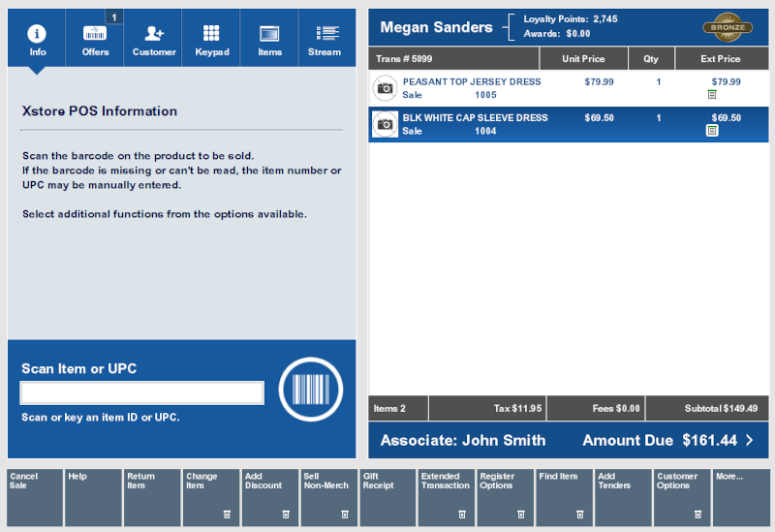Click unit price $69.50 of Blk White dress
Viewport: 775px width, 532px height.
(x=599, y=118)
